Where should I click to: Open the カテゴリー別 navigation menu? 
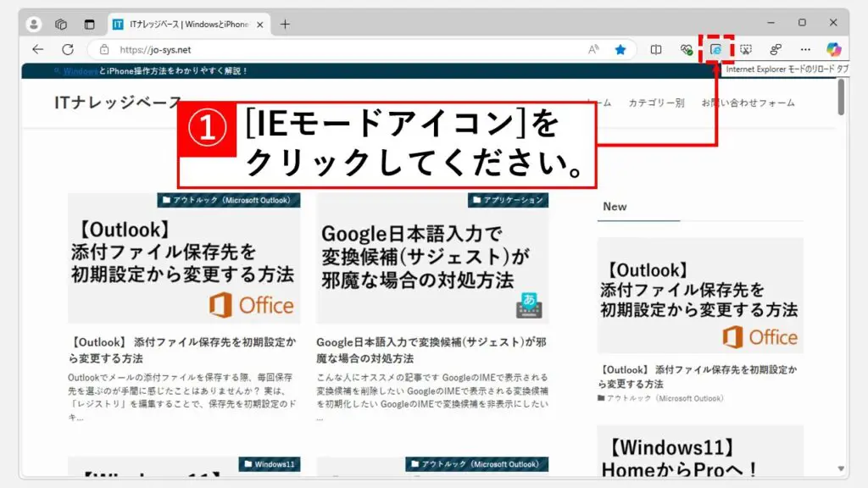click(655, 103)
